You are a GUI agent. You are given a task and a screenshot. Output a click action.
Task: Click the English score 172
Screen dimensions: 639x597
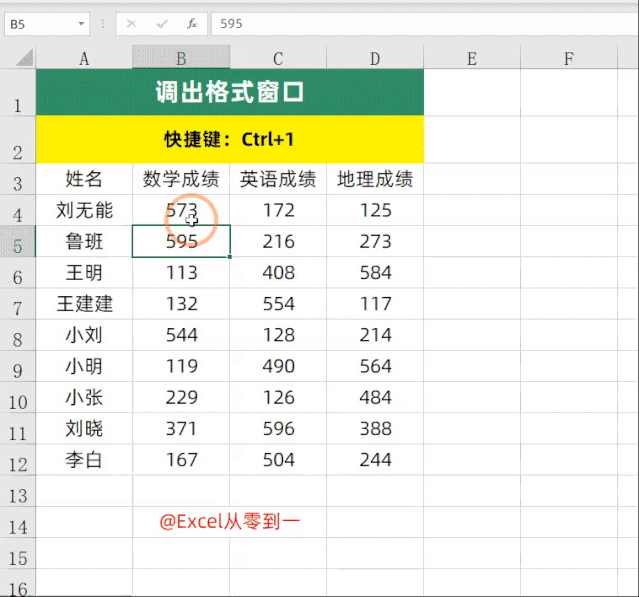click(x=278, y=210)
